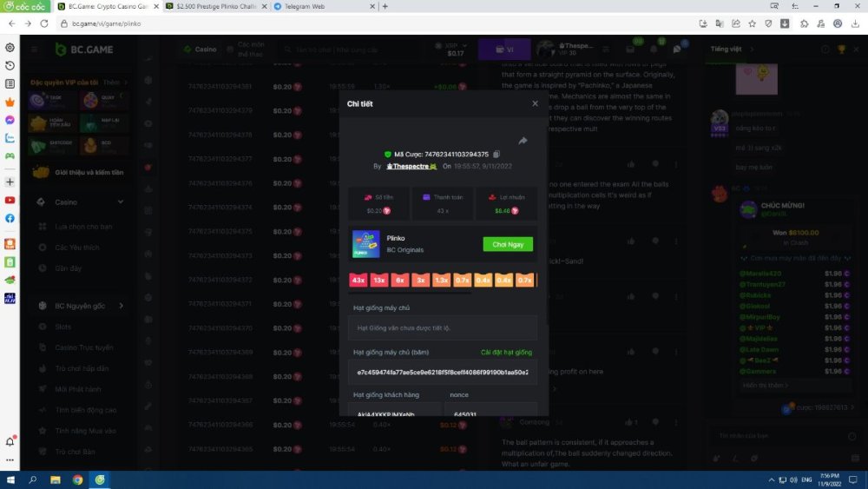Select the 43x multiplier result chip
This screenshot has height=489, width=868.
(x=358, y=281)
